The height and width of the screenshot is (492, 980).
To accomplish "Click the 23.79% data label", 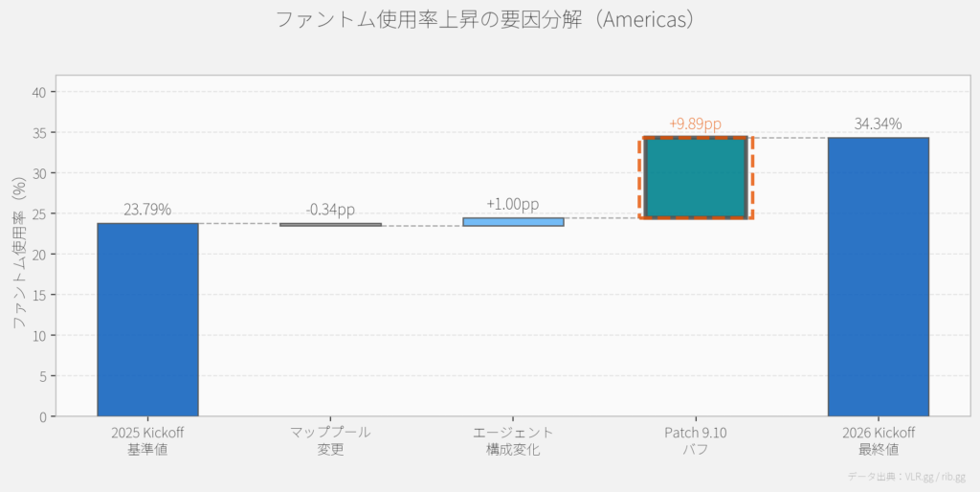I will coord(147,210).
